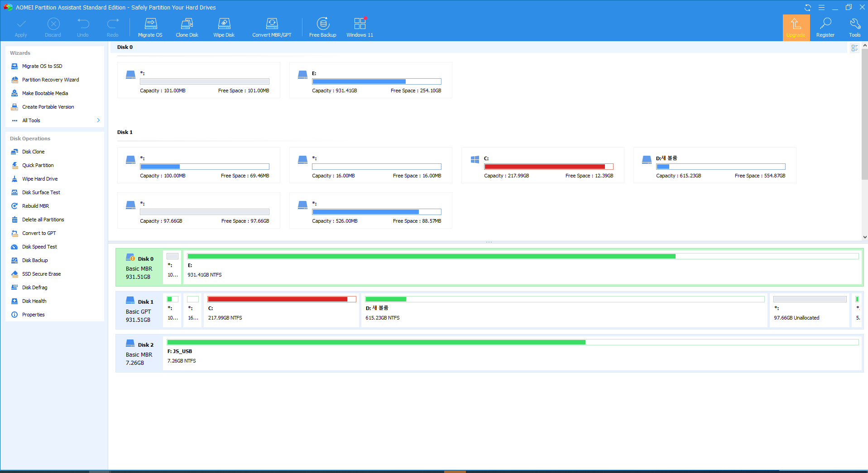Switch the disk view layout
Viewport: 868px width, 473px height.
pyautogui.click(x=854, y=48)
